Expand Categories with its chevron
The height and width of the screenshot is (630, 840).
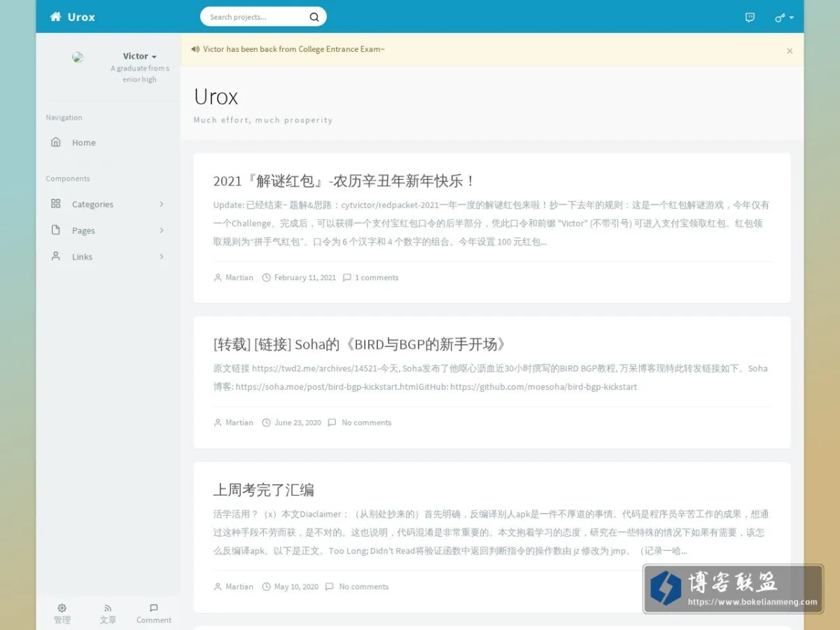162,204
